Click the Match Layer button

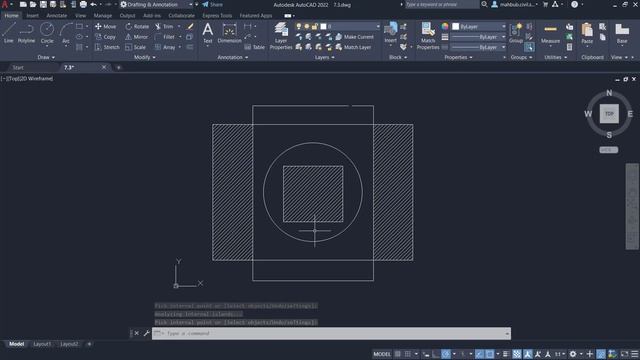pos(353,47)
